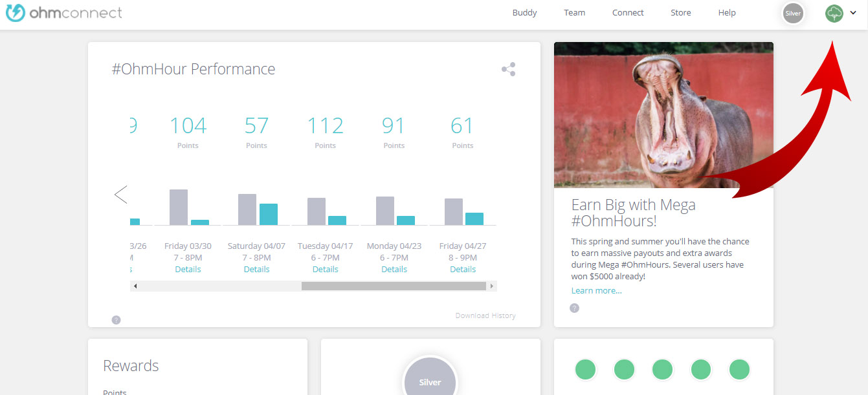
Task: Click the "8 - 9PM" time label
Action: (x=463, y=257)
